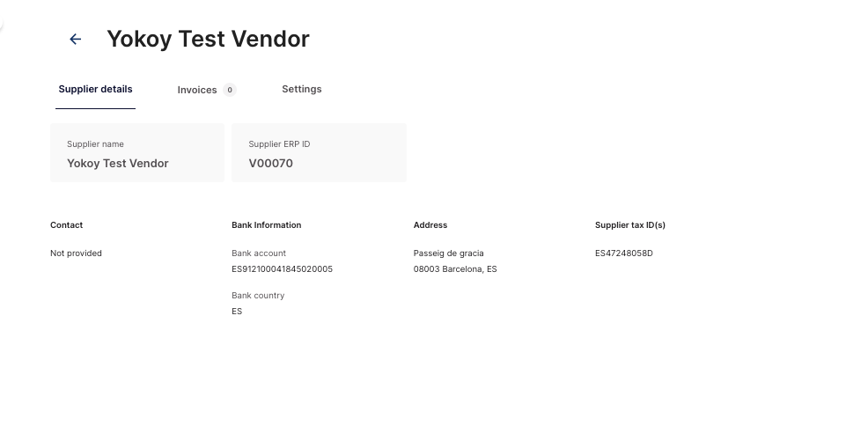Open the Supplier details tab

pyautogui.click(x=95, y=89)
